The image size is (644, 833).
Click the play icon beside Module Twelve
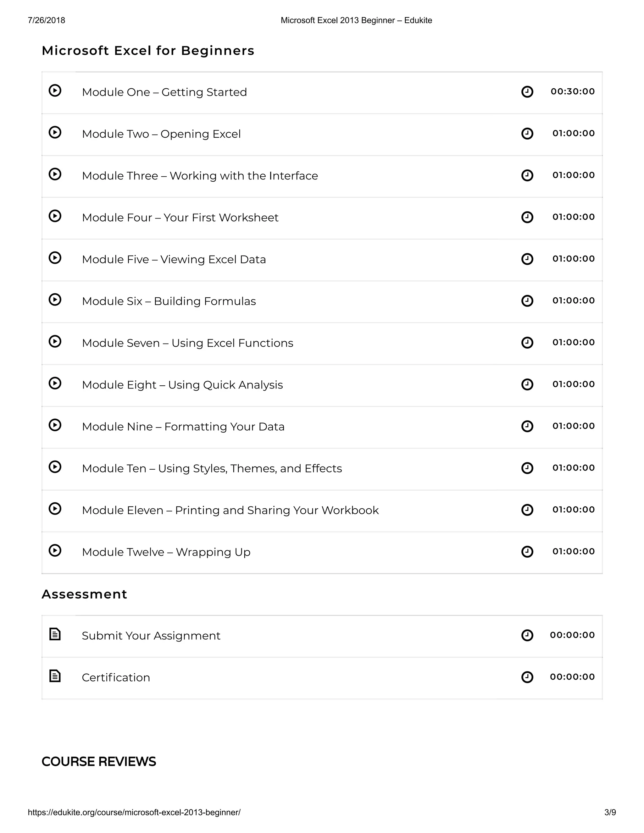pos(55,551)
